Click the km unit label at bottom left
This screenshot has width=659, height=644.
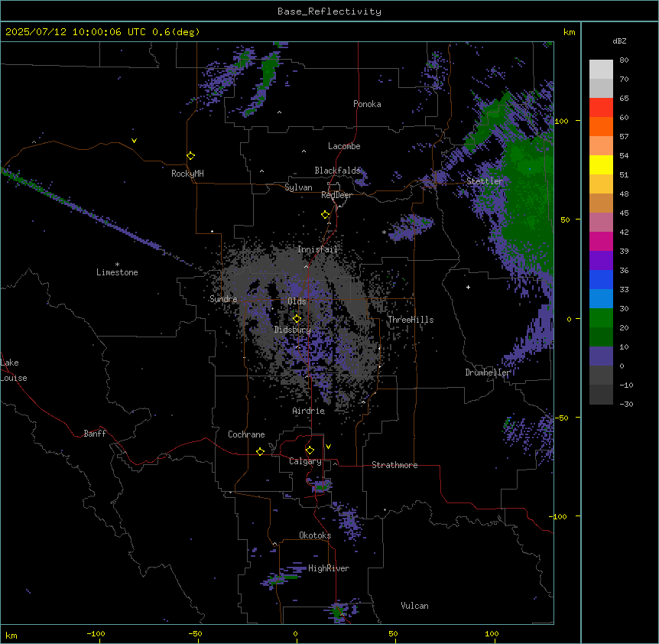(11, 635)
